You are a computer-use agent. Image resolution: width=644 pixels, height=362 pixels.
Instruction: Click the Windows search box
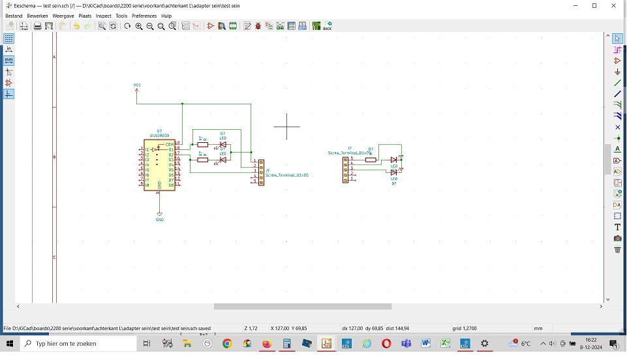72,343
